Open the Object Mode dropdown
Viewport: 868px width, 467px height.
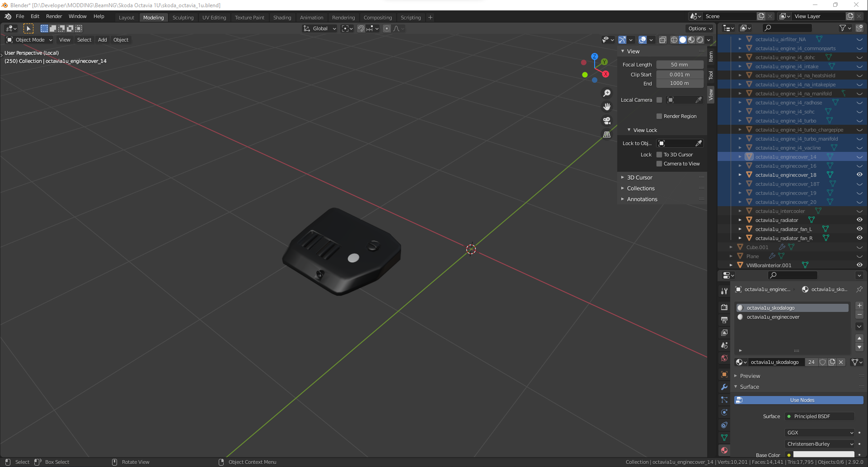click(x=30, y=40)
